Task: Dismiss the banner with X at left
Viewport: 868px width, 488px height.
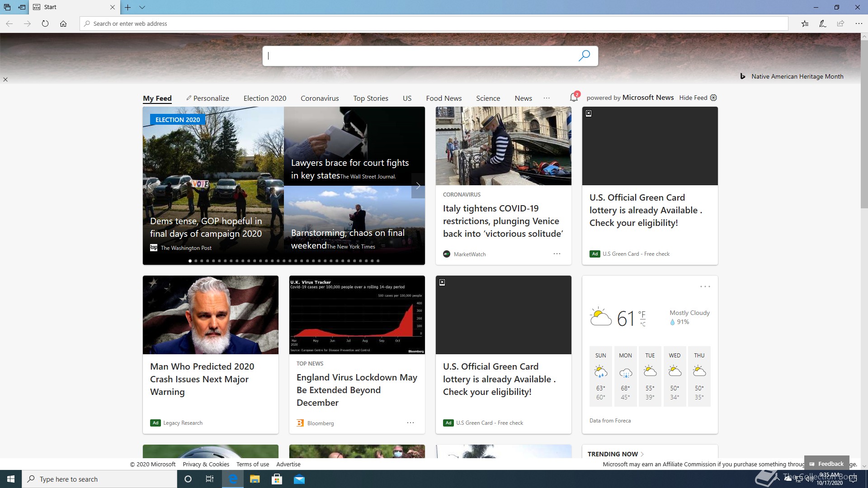Action: [x=5, y=80]
